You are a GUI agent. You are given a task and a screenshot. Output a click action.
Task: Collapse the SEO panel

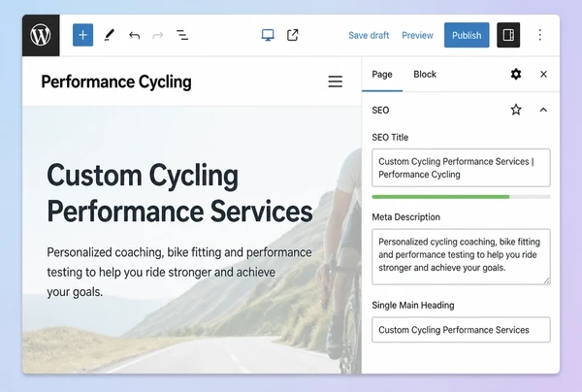point(543,110)
